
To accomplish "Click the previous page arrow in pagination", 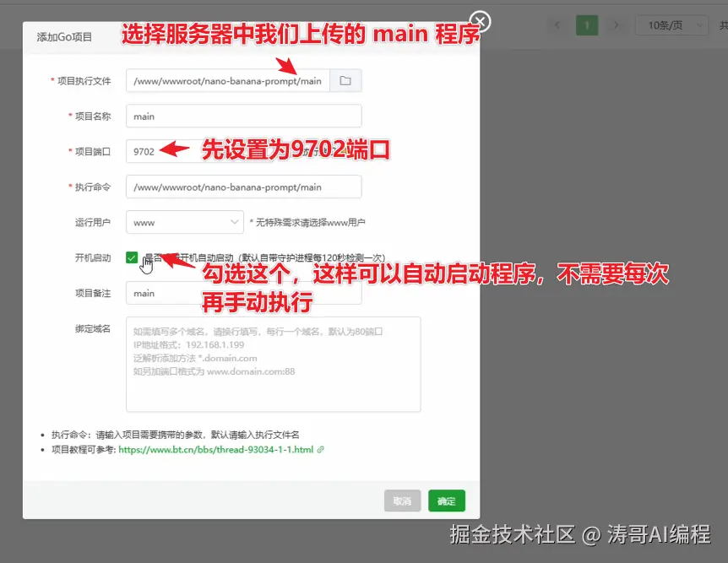I will pos(557,24).
